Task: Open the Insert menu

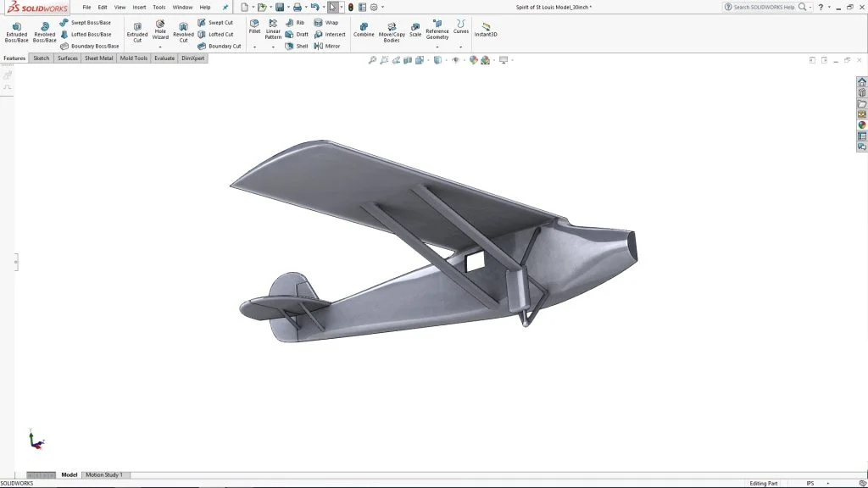Action: point(139,7)
